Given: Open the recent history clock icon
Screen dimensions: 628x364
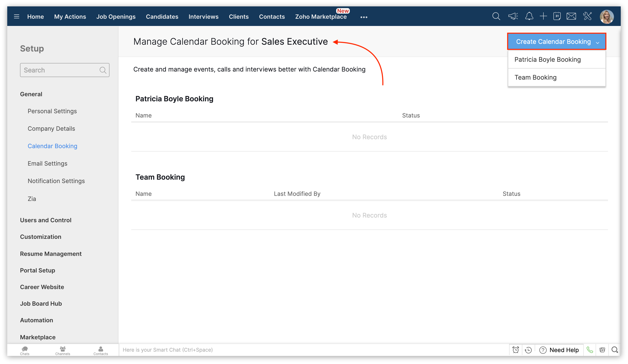Looking at the screenshot, I should click(528, 350).
